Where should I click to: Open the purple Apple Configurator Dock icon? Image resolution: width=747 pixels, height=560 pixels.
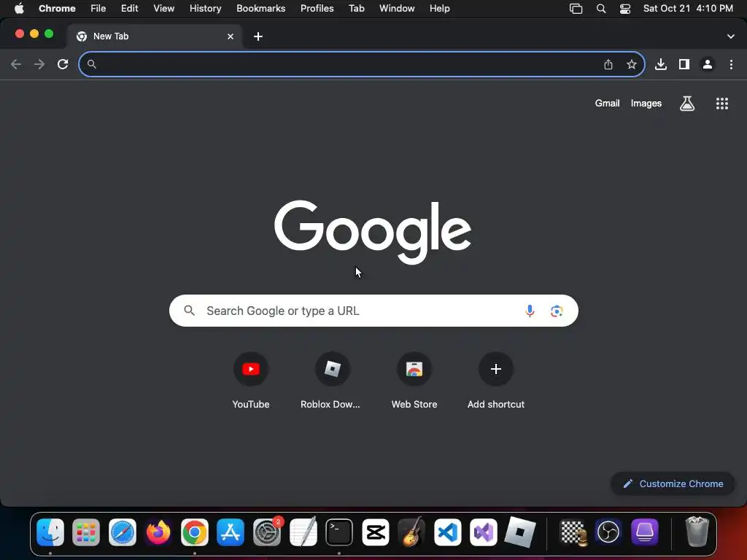point(645,532)
